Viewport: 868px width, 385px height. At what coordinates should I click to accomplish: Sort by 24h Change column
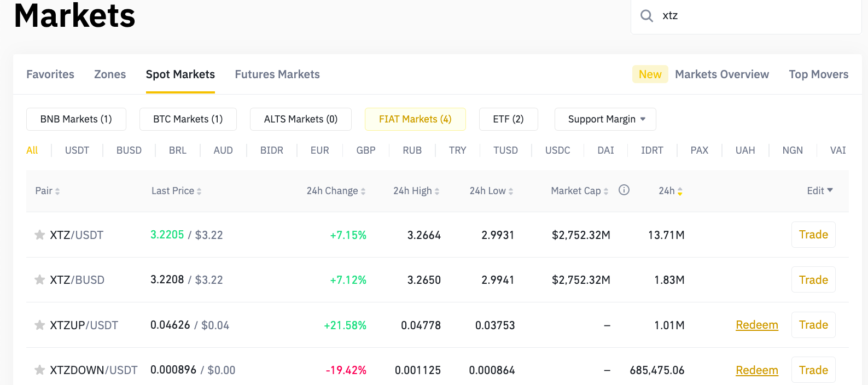click(x=363, y=191)
